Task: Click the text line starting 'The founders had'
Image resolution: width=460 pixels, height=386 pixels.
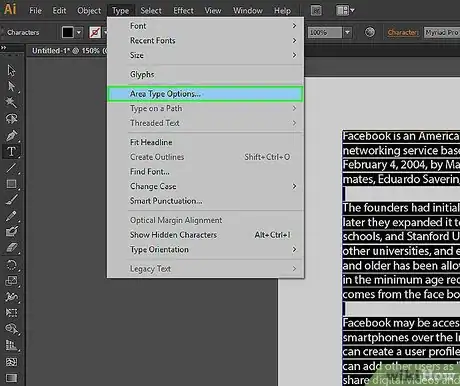Action: pos(401,208)
